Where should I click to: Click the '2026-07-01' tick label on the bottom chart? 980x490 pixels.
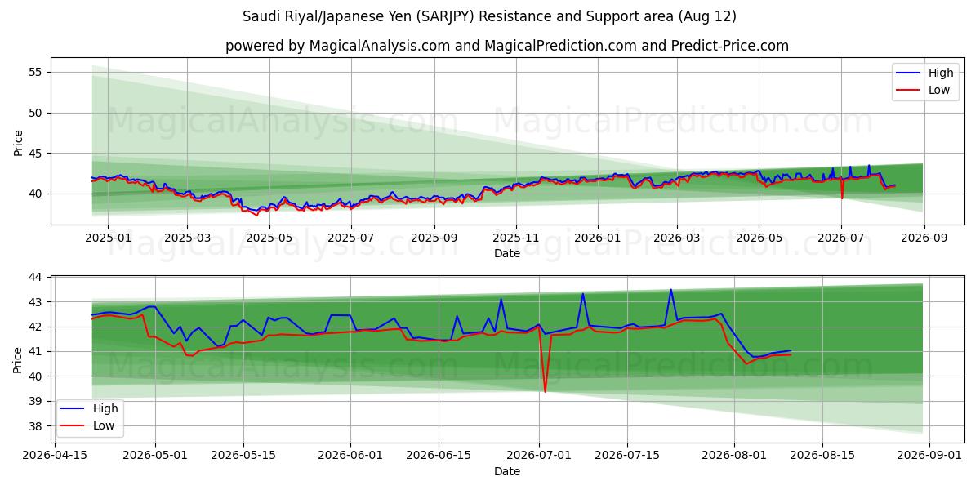coord(539,456)
